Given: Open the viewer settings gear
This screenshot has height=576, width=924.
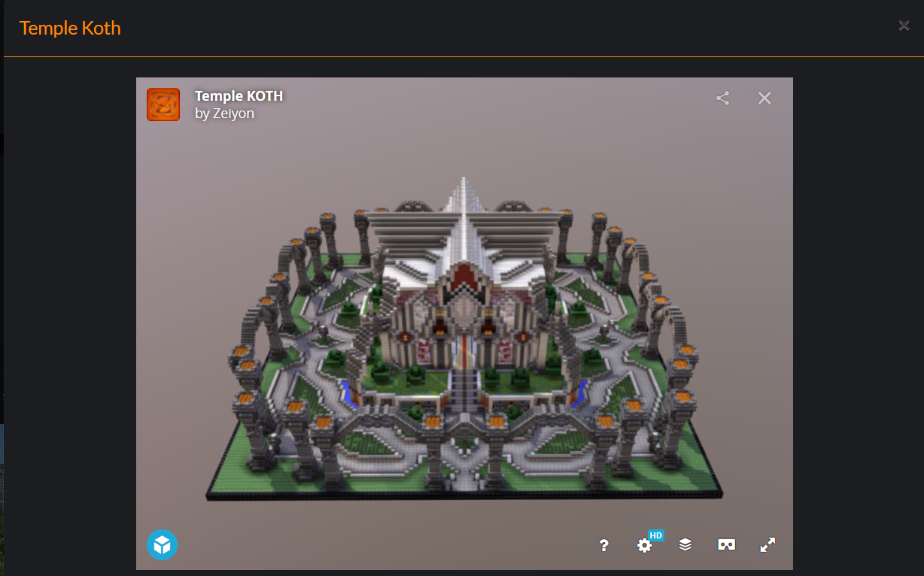Looking at the screenshot, I should point(644,546).
